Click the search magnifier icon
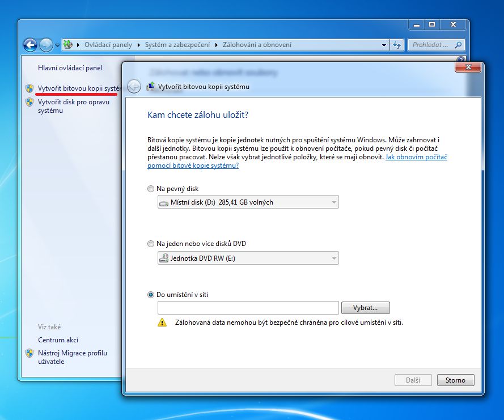The width and height of the screenshot is (504, 420). 458,45
